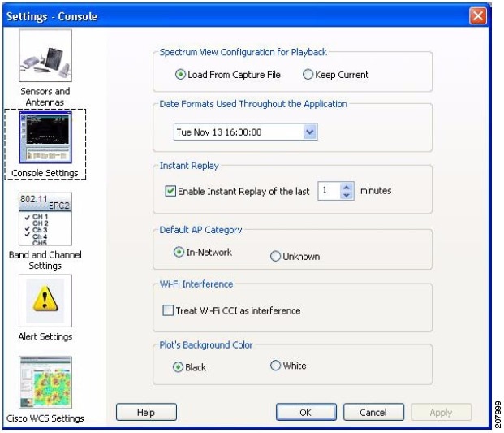Open Sensors and Antennas settings icon
Screen dimensions: 504x433
click(45, 55)
